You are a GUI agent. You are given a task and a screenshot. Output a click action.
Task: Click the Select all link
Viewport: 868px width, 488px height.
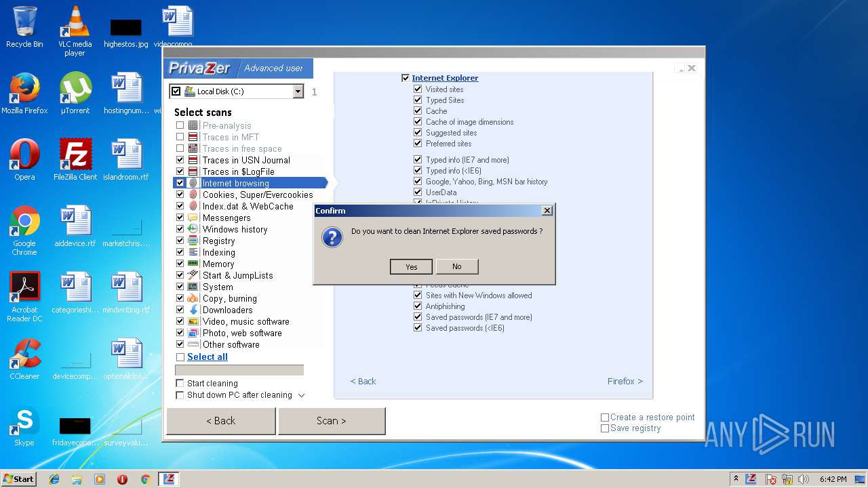(207, 357)
